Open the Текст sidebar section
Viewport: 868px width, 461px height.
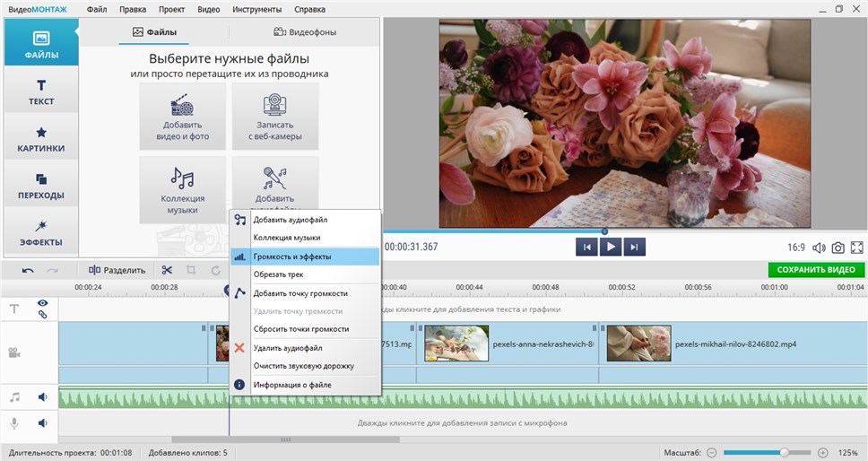[41, 91]
